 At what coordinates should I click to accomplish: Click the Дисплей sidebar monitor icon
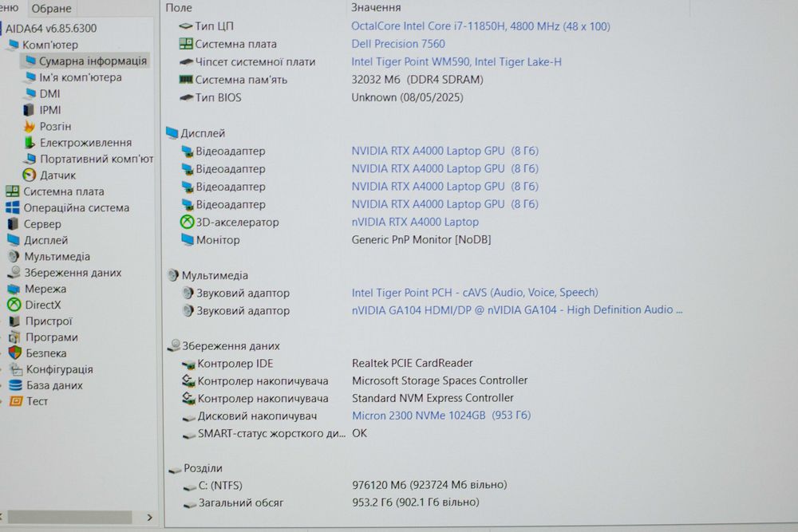point(14,239)
